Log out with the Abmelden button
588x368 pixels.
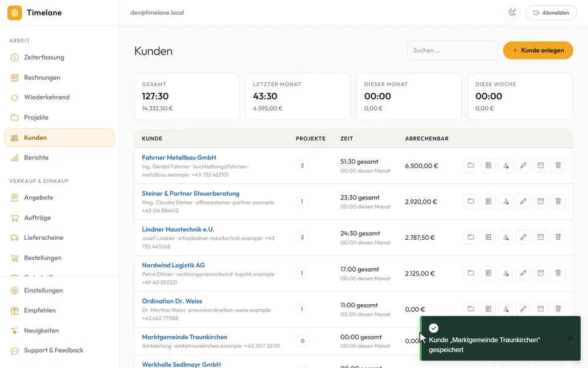[x=551, y=13]
